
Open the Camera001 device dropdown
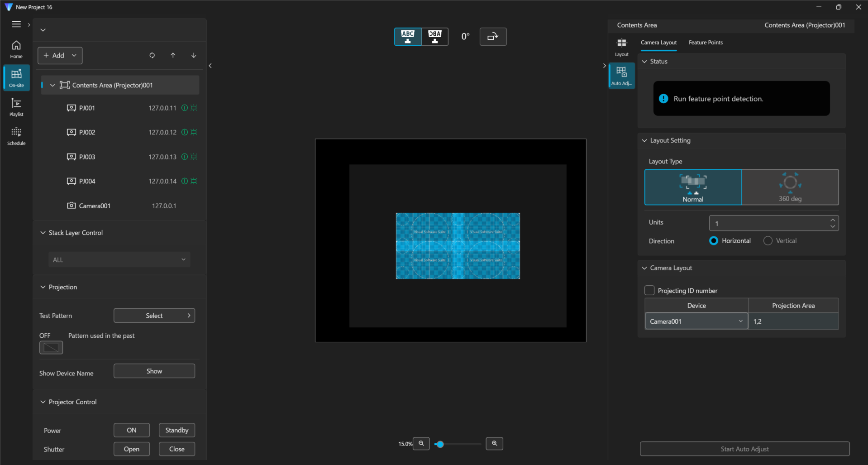coord(696,321)
